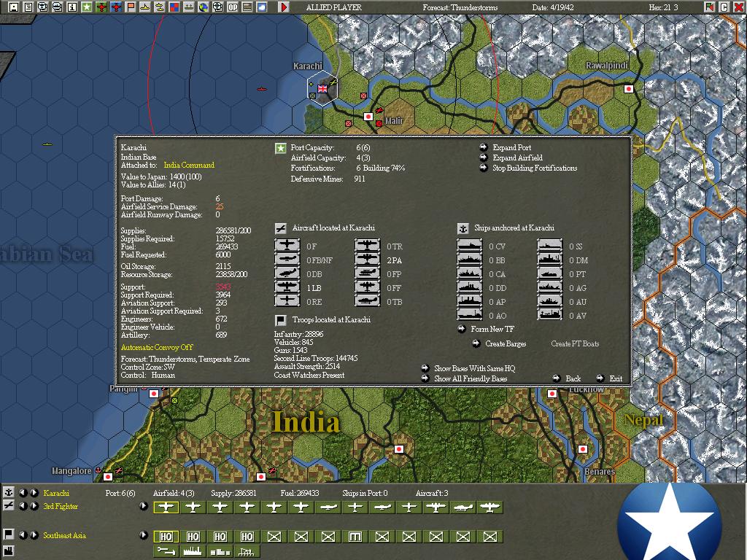The height and width of the screenshot is (560, 747).
Task: Click the C icon in top-right corner
Action: [724, 7]
